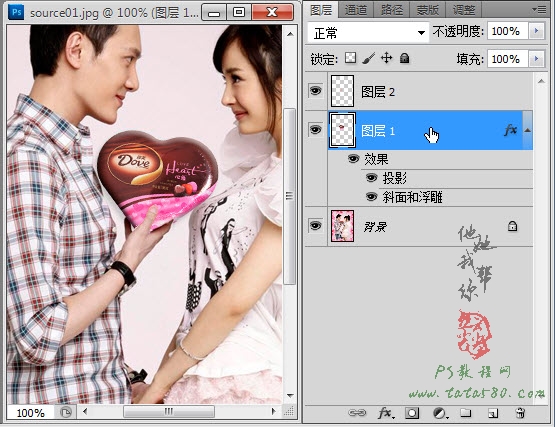Image resolution: width=555 pixels, height=427 pixels.
Task: Click the 不透明度 value field
Action: pos(508,31)
